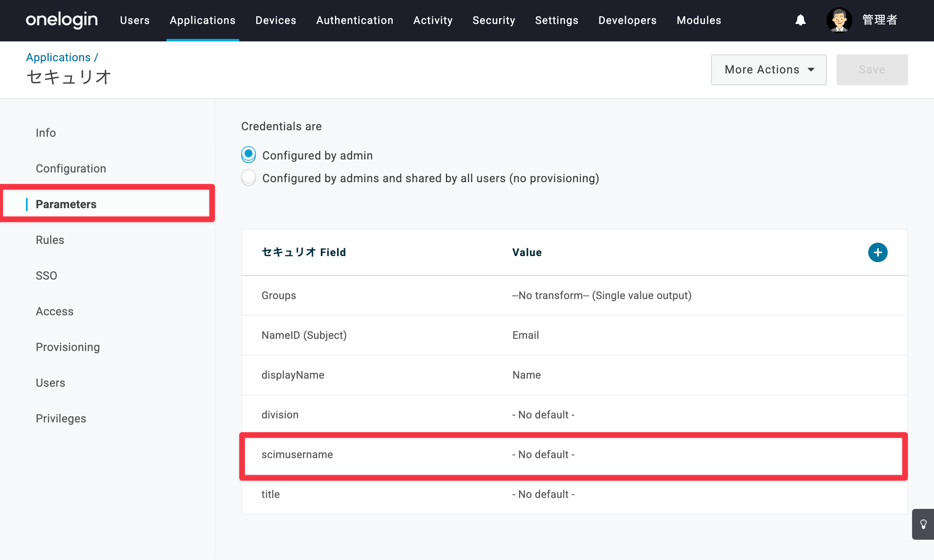Expand the More Actions dropdown
Image resolution: width=934 pixels, height=560 pixels.
click(x=768, y=70)
